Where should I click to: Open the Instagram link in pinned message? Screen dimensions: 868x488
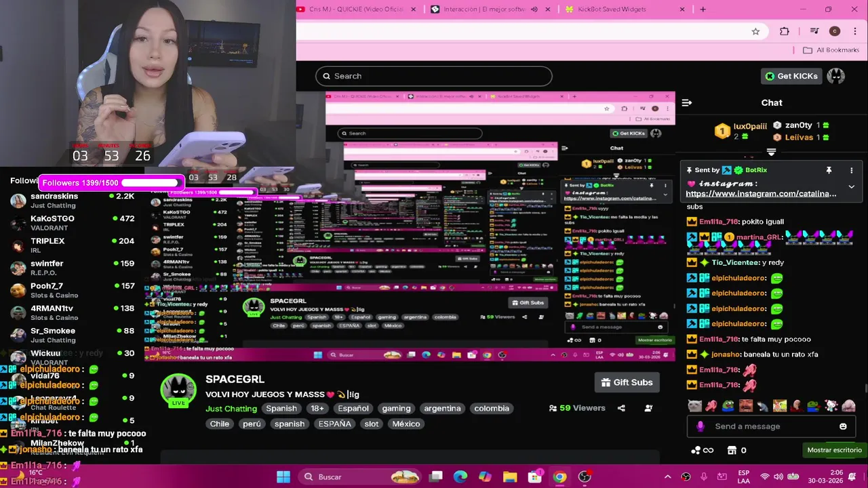pyautogui.click(x=761, y=194)
